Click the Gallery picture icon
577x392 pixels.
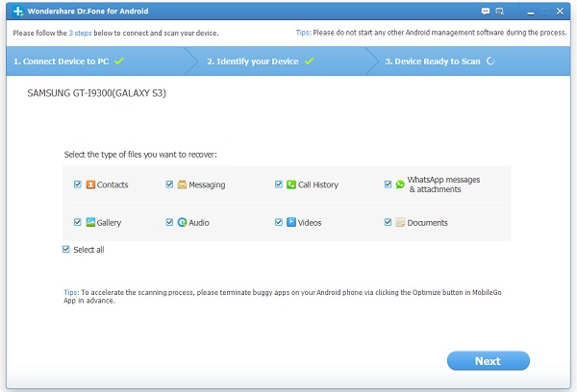90,222
